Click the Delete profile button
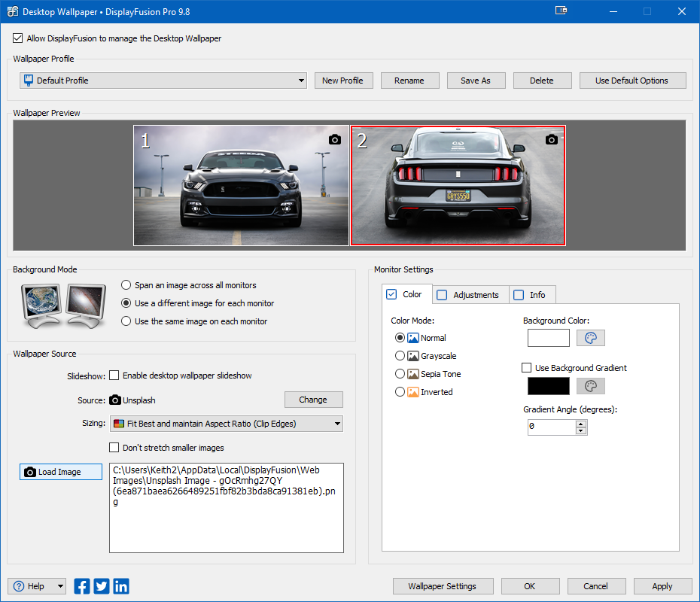 click(x=543, y=81)
